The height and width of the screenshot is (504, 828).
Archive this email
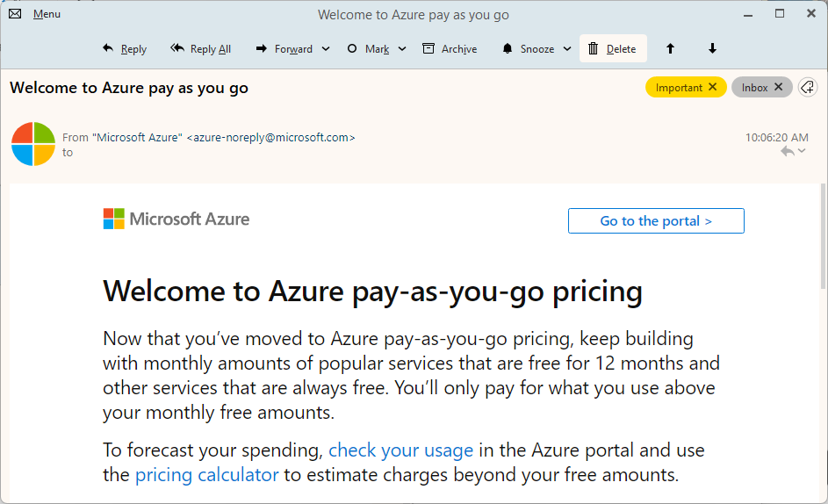click(x=450, y=49)
